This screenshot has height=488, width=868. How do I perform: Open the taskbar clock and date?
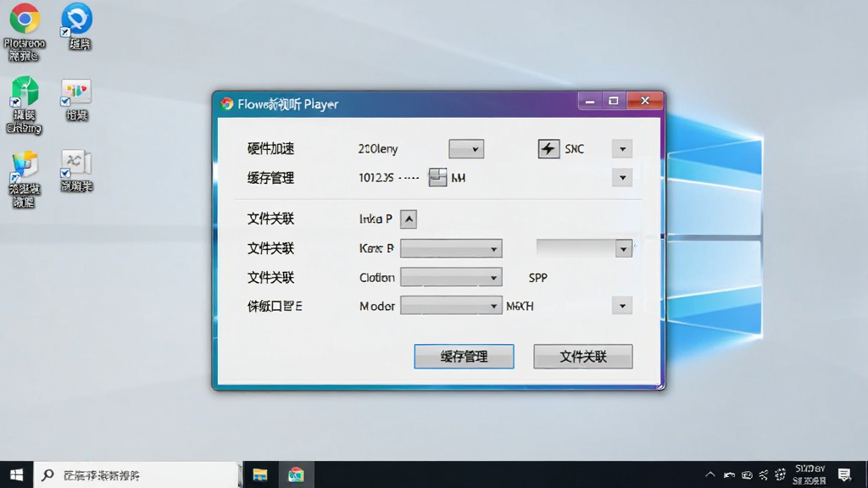[x=810, y=474]
